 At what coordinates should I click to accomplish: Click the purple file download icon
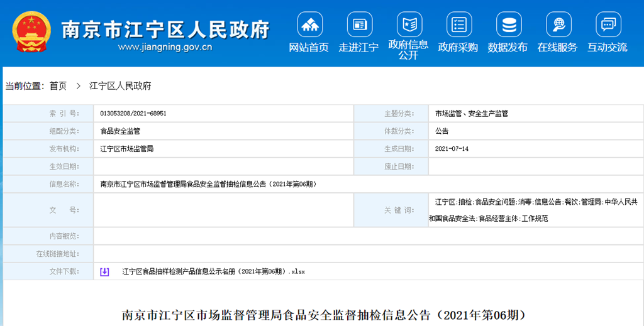coord(104,271)
